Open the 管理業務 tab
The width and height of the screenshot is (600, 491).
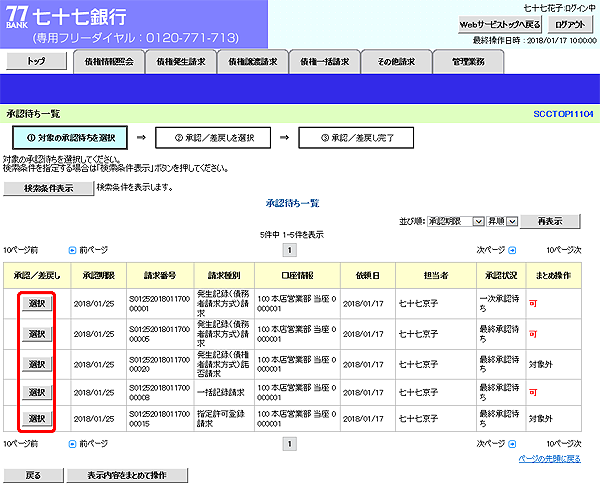point(468,62)
